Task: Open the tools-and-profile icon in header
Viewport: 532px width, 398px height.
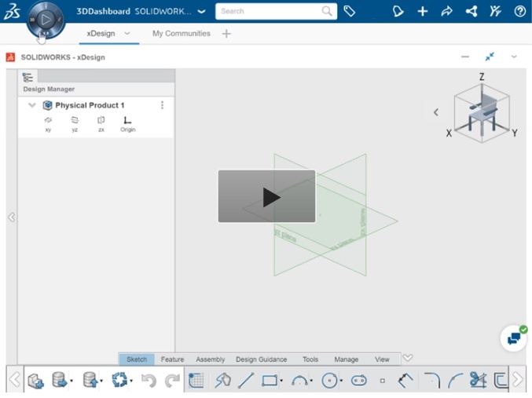Action: coord(495,11)
